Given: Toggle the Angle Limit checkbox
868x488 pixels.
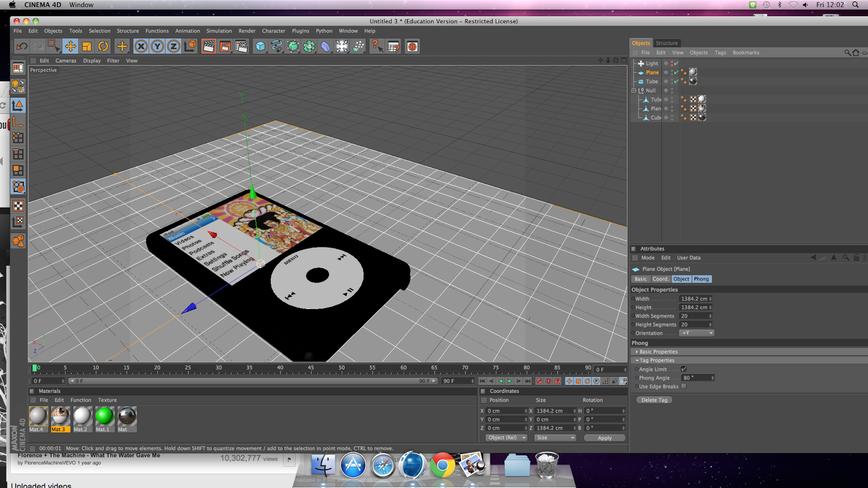Looking at the screenshot, I should (684, 369).
